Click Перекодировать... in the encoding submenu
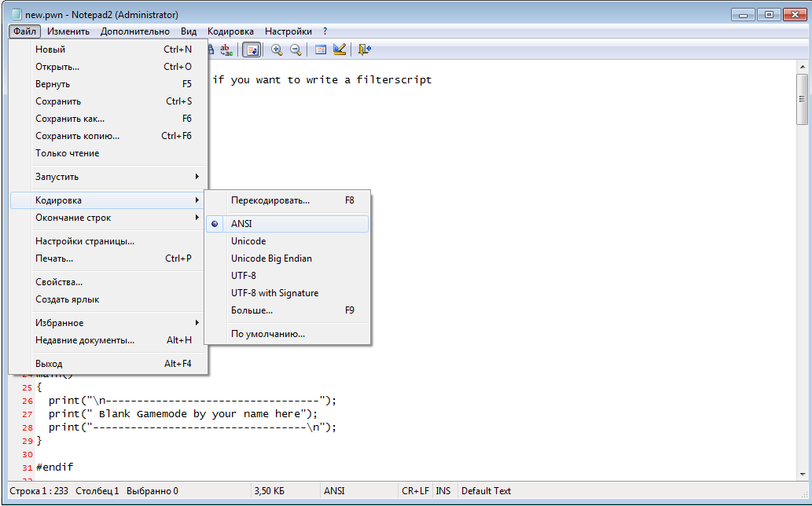812x506 pixels. click(270, 200)
